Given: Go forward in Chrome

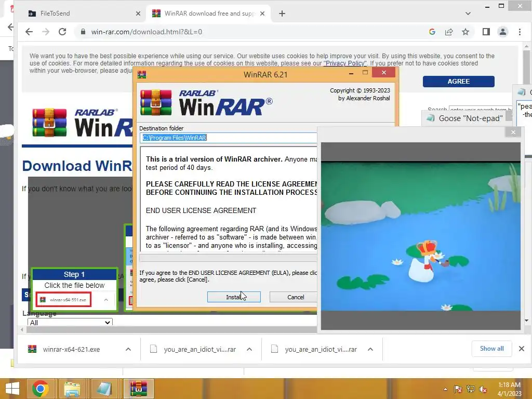Looking at the screenshot, I should tap(46, 32).
